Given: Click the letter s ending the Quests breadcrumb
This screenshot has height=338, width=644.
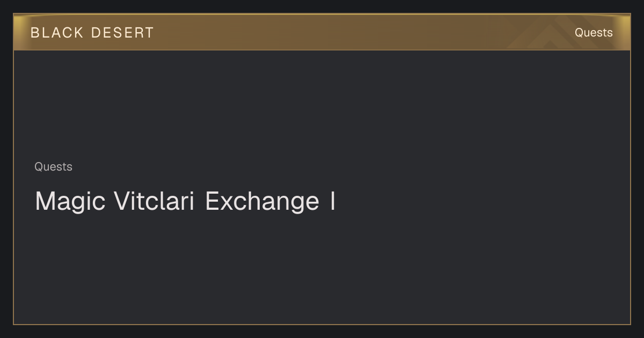Looking at the screenshot, I should click(x=70, y=167).
